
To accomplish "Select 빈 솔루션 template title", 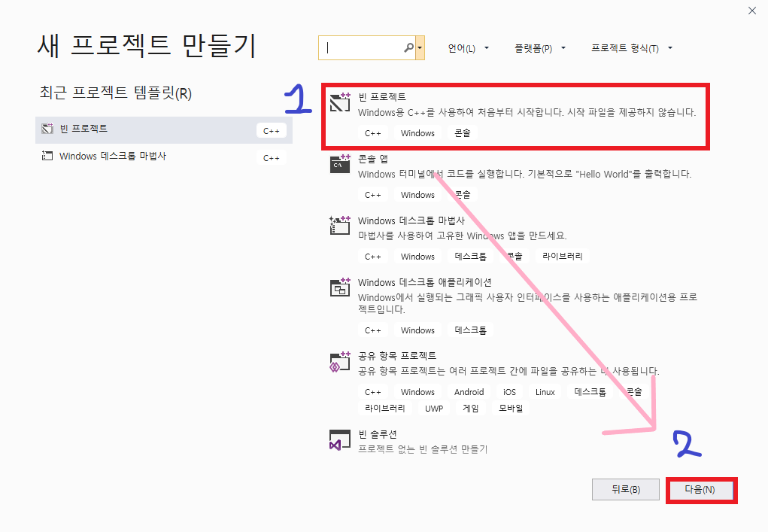I will pyautogui.click(x=377, y=434).
